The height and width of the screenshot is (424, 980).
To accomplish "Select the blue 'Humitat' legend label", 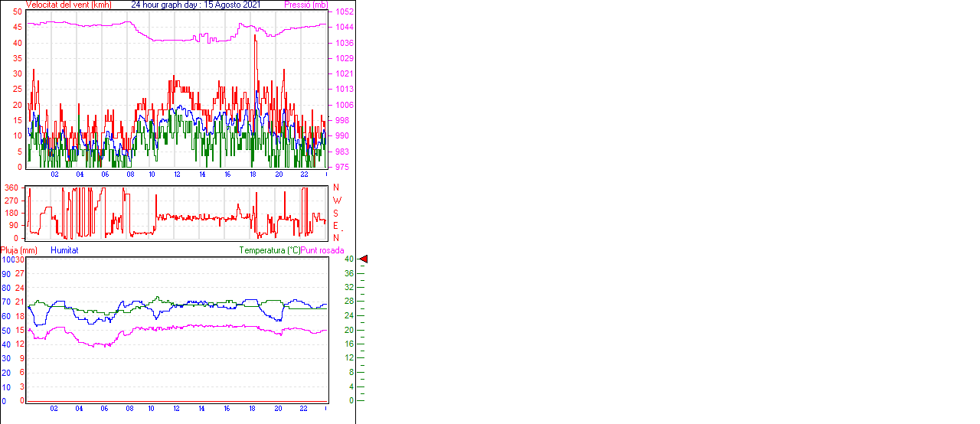I will (x=64, y=250).
